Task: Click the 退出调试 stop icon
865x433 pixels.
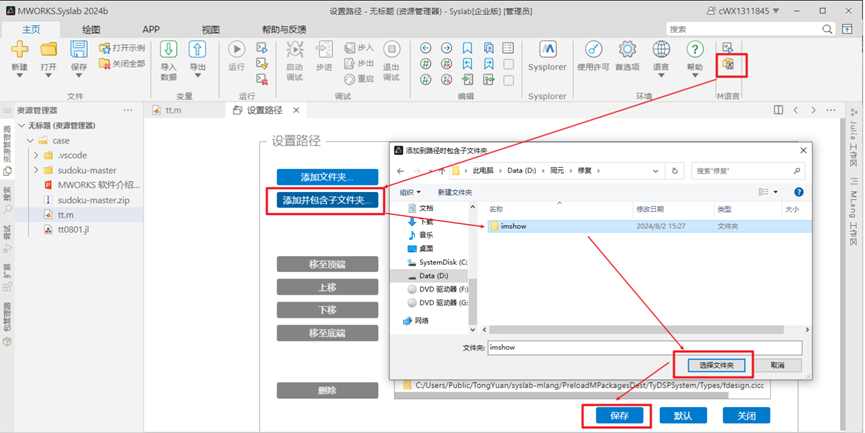Action: coord(391,49)
